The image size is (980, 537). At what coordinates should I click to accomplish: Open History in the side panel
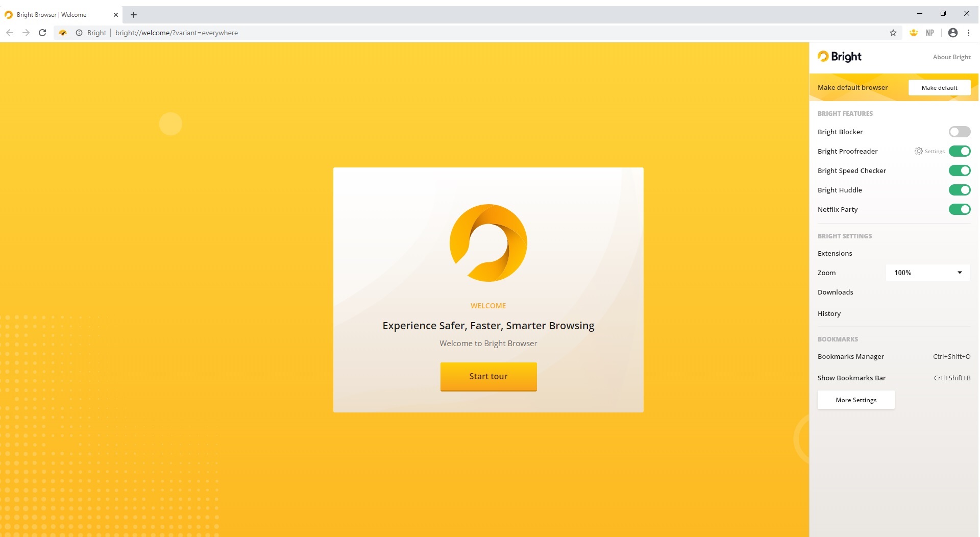pos(829,313)
